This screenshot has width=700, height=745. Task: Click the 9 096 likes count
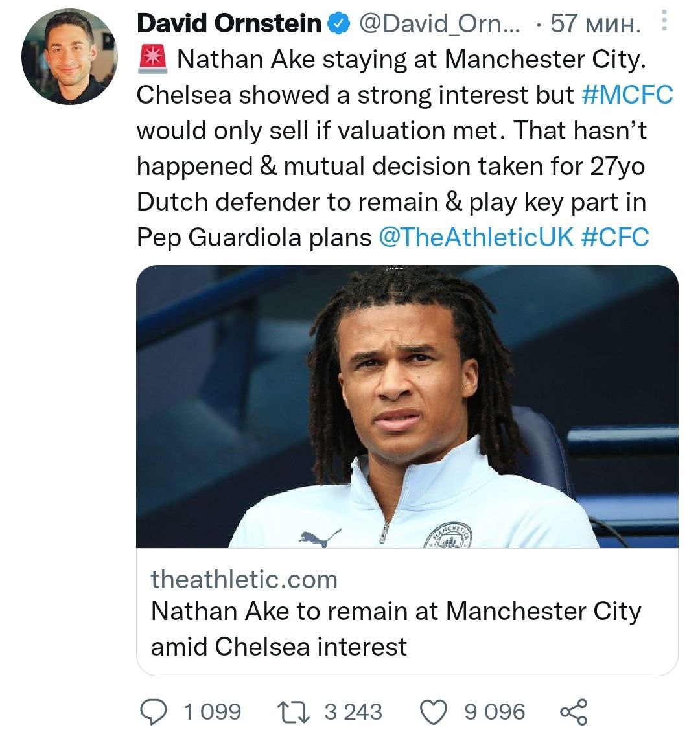coord(495,712)
